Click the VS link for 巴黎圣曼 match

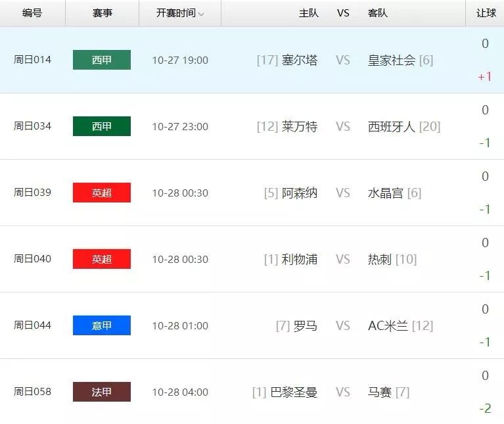[x=343, y=392]
